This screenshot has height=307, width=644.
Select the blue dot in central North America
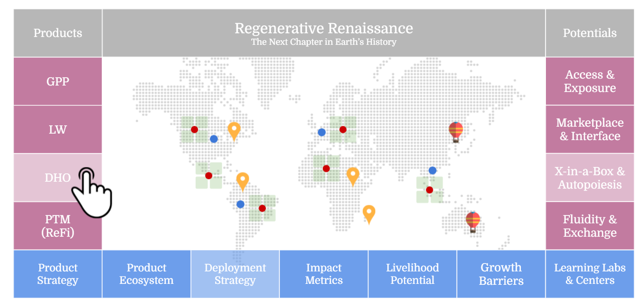coord(214,139)
